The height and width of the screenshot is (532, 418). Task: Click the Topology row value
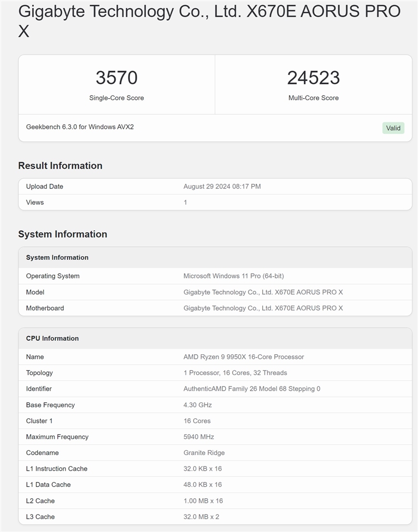coord(235,373)
